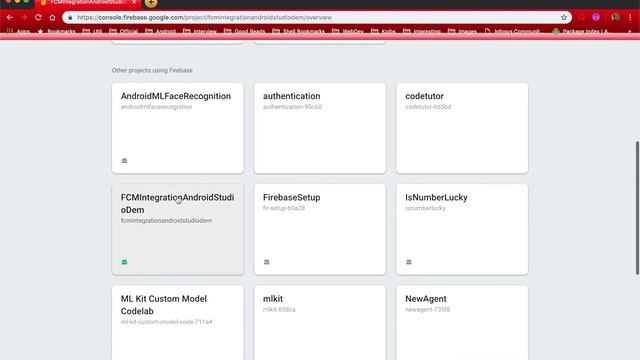The image size is (640, 360).
Task: Open the authentication project card
Action: (x=320, y=128)
